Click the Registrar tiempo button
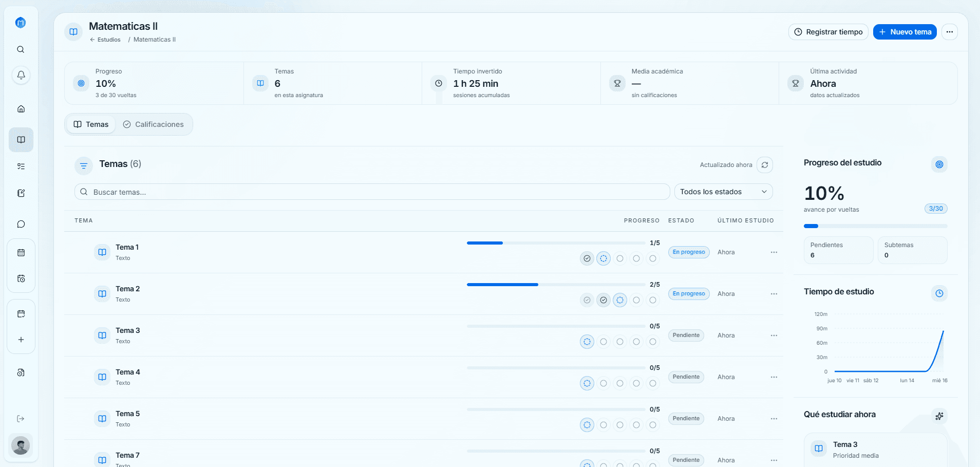The width and height of the screenshot is (980, 467). coord(828,32)
